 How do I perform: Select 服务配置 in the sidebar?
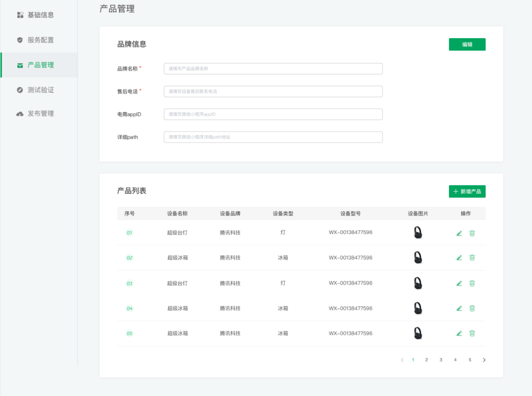tap(40, 40)
